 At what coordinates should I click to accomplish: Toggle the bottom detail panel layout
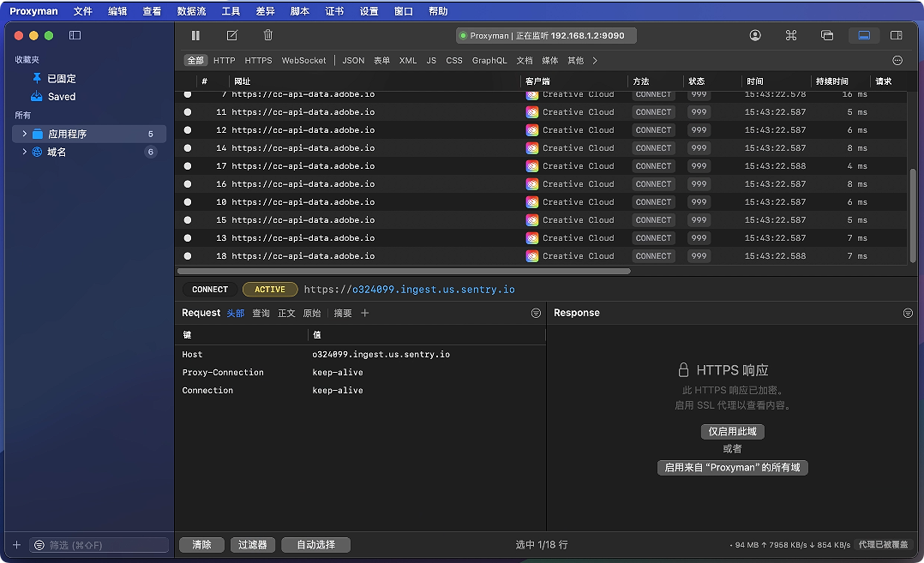pyautogui.click(x=864, y=35)
